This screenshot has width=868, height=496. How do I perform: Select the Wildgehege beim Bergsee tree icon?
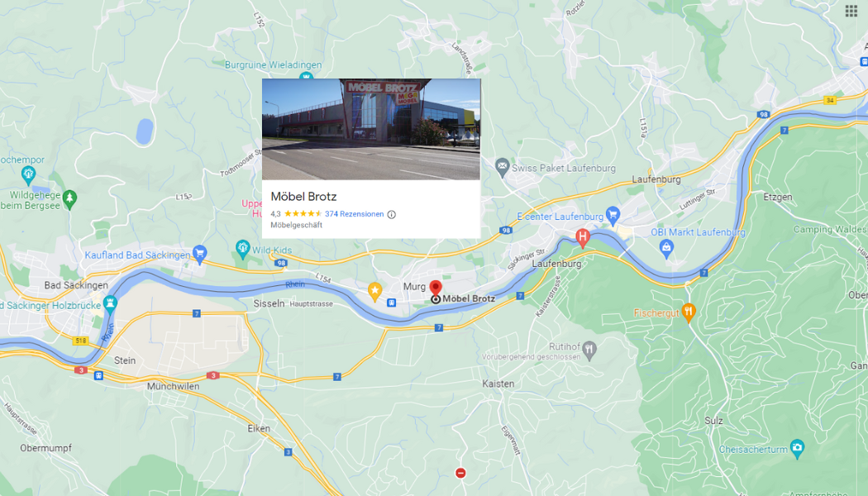point(69,199)
